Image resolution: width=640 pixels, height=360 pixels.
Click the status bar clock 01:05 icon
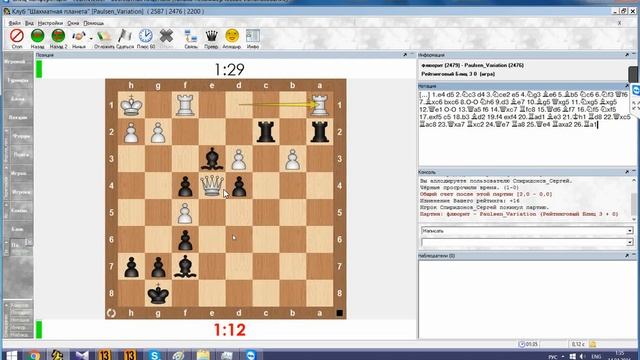pos(522,344)
